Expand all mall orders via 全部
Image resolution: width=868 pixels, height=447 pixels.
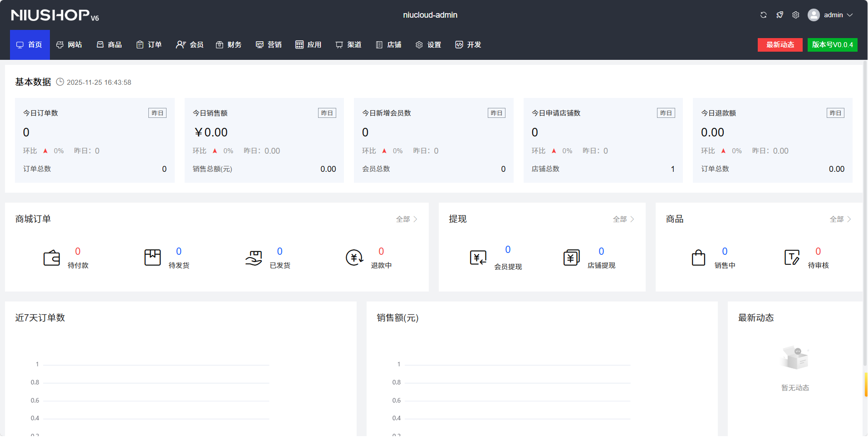tap(406, 219)
